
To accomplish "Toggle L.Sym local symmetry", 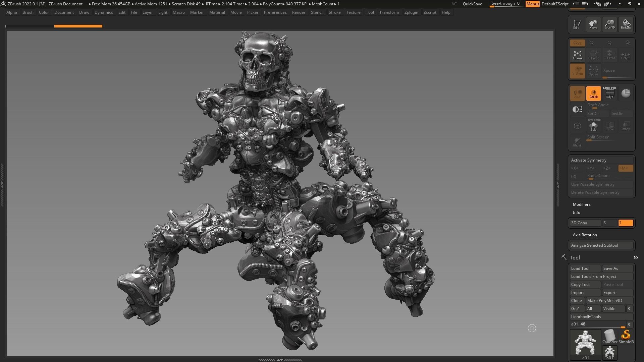I will (626, 55).
